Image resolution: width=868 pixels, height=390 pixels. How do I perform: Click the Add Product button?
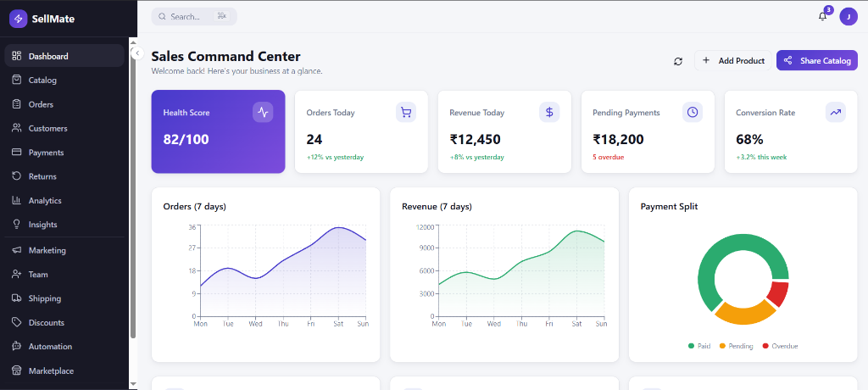coord(733,60)
